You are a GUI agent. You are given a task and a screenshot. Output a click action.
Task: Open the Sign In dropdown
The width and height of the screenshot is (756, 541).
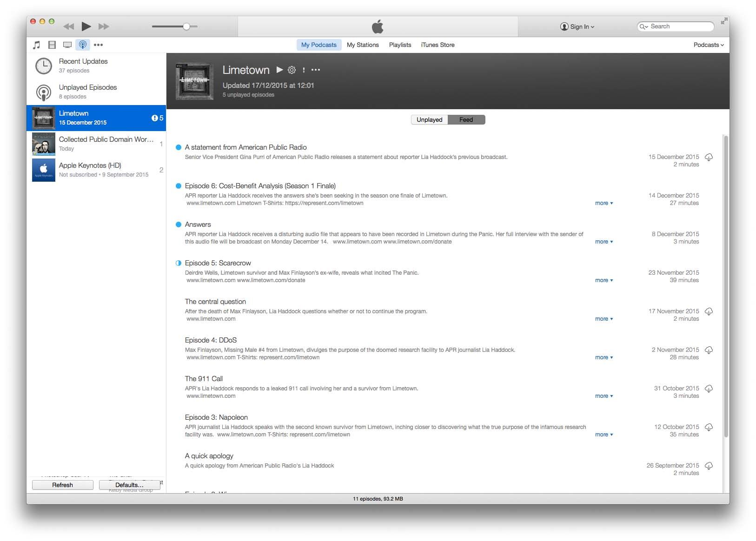[577, 26]
